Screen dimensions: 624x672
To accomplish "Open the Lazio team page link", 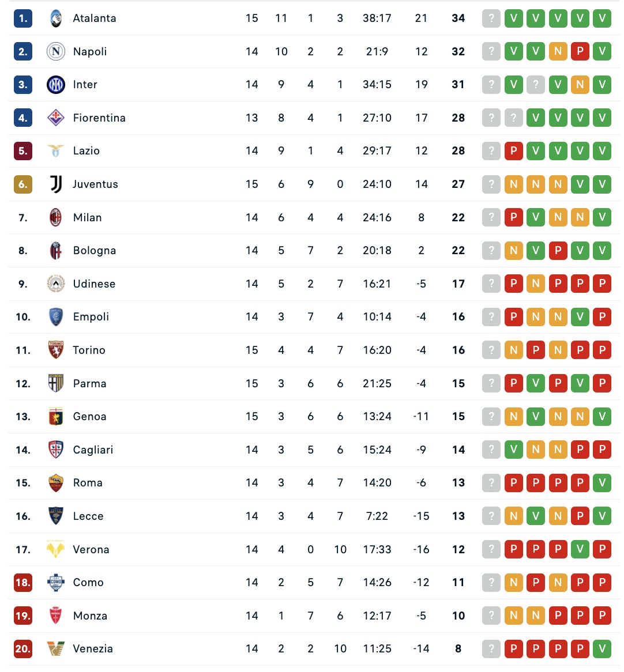I will (87, 151).
